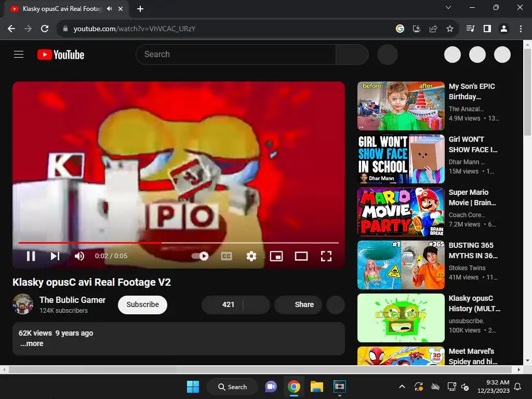Expand description with ...more
532x399 pixels.
point(32,343)
